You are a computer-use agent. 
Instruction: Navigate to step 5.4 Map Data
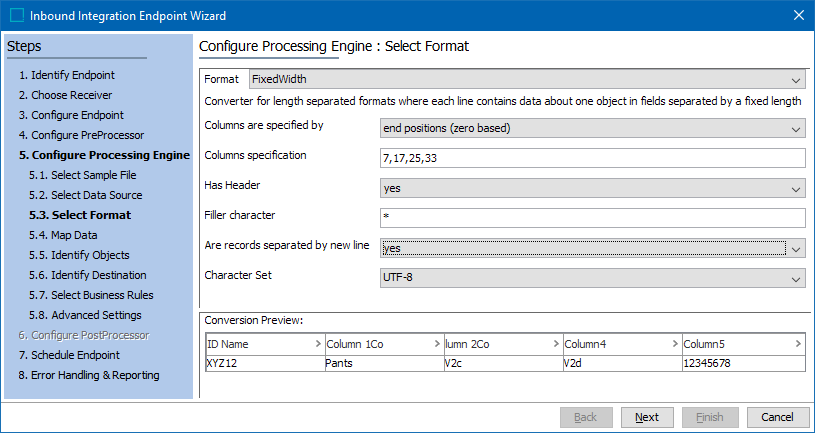coord(63,235)
